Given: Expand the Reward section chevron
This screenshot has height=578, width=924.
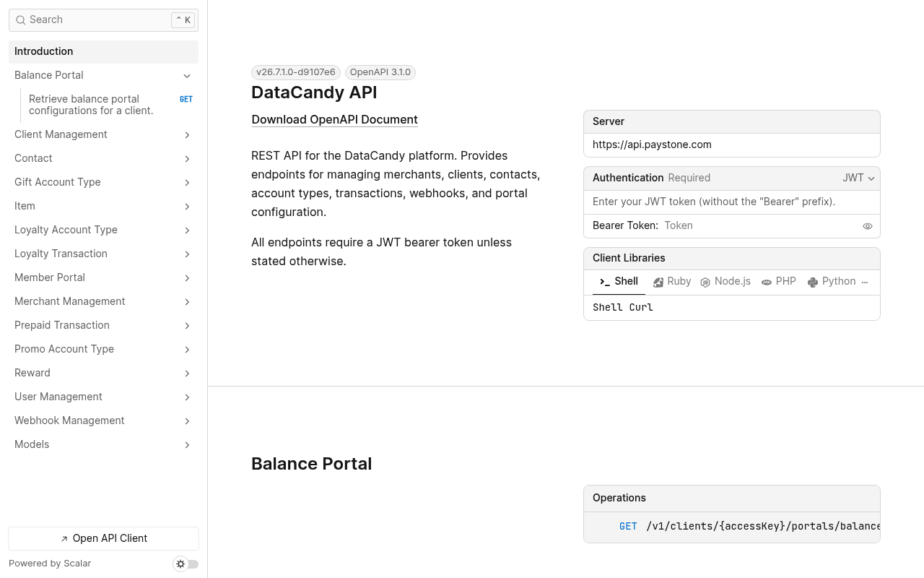Looking at the screenshot, I should click(187, 374).
